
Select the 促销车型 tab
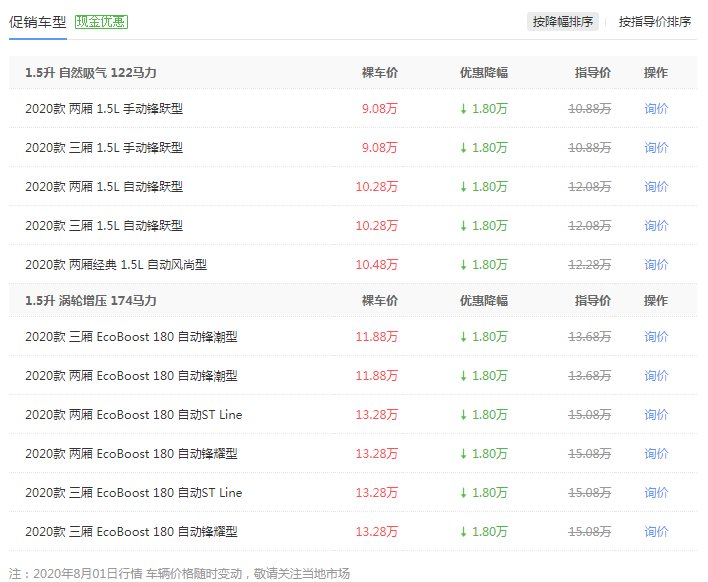(37, 22)
